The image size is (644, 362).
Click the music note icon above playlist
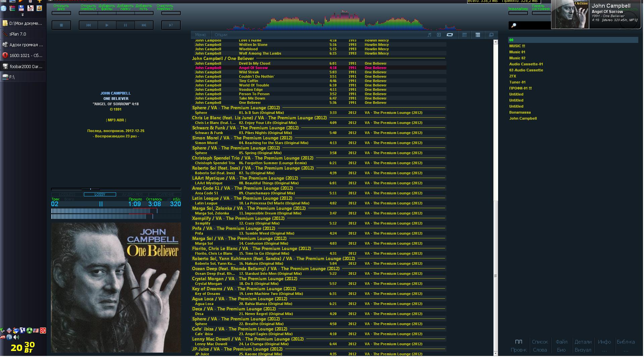pyautogui.click(x=429, y=35)
